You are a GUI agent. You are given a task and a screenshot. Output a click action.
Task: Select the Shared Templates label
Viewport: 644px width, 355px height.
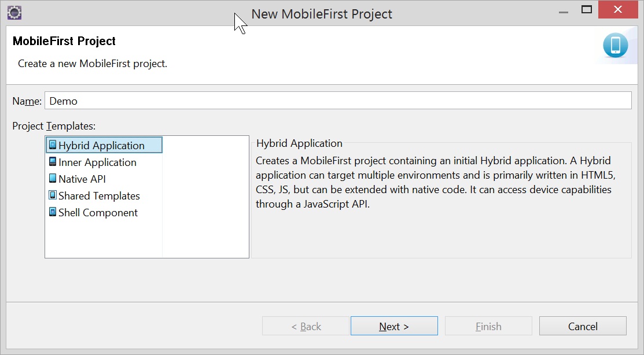(99, 196)
